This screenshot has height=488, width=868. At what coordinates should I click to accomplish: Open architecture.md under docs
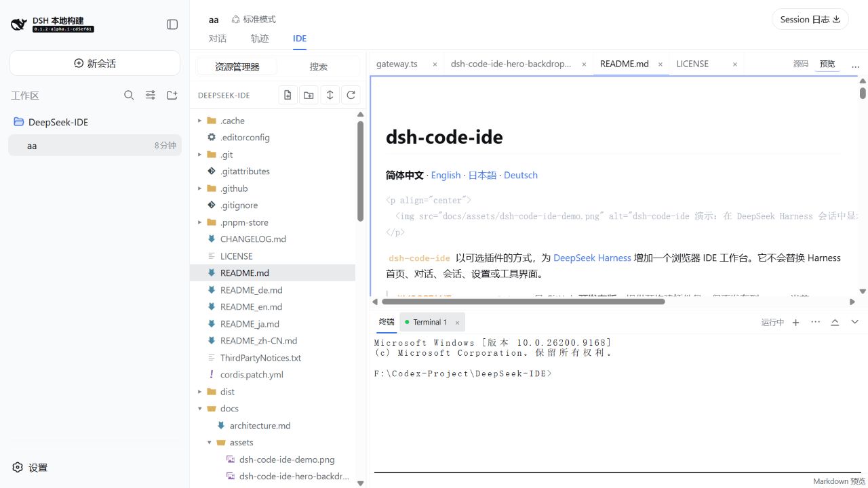point(273,426)
